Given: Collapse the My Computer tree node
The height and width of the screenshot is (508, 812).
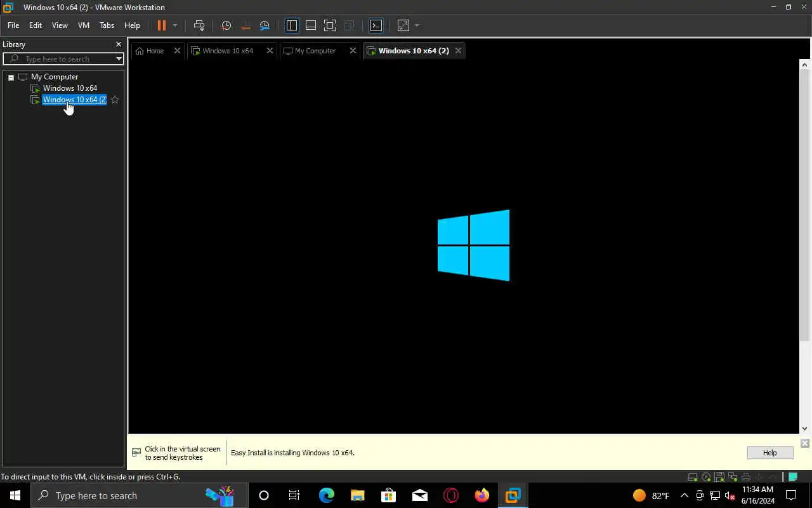Looking at the screenshot, I should 11,77.
